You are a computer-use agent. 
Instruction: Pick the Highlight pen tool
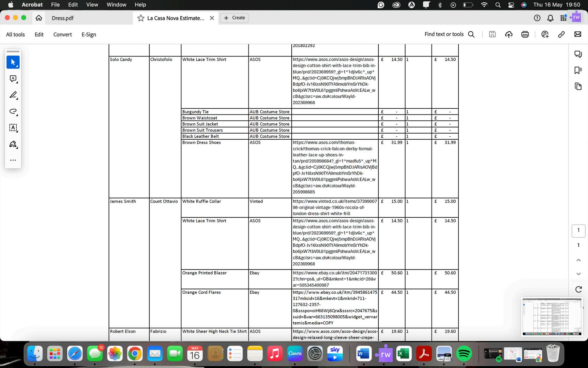click(x=13, y=95)
